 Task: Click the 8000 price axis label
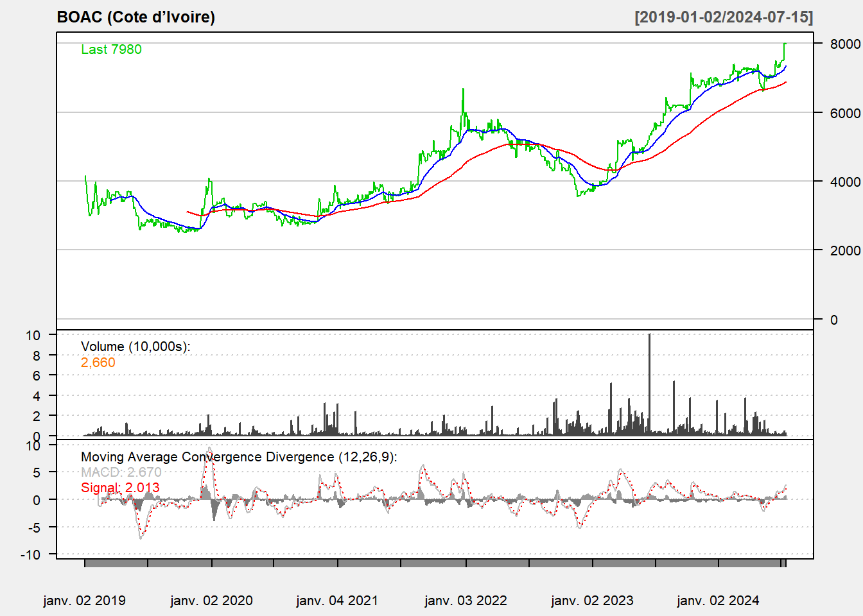[x=845, y=44]
